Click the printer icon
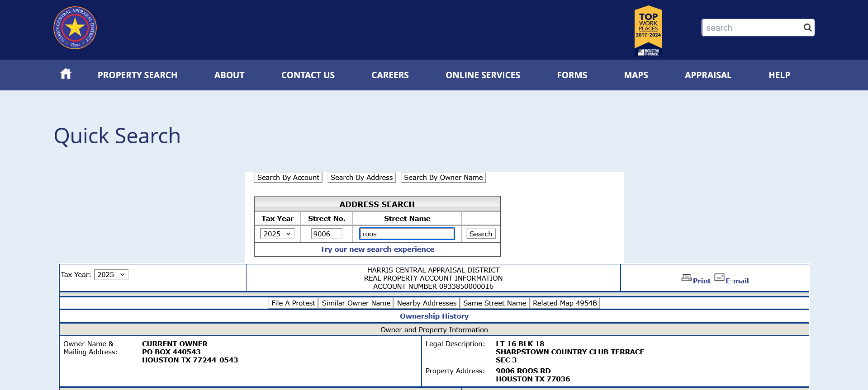Screen dimensions: 868x390 [686, 277]
